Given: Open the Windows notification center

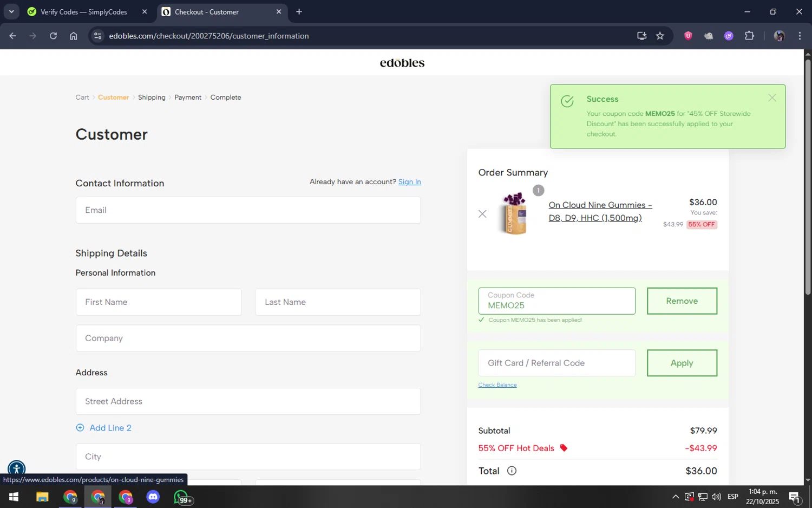Looking at the screenshot, I should (x=795, y=497).
